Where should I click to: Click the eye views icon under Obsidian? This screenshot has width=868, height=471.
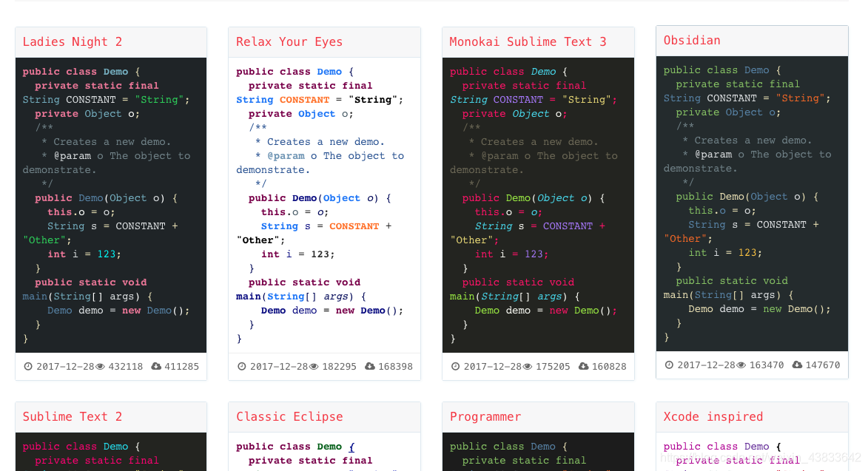point(741,365)
